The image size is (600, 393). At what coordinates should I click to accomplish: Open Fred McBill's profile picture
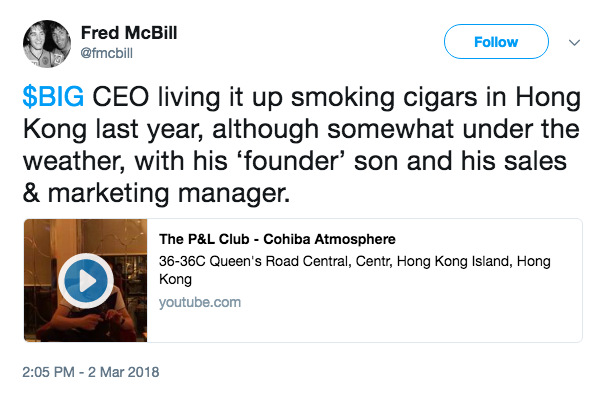tap(47, 44)
